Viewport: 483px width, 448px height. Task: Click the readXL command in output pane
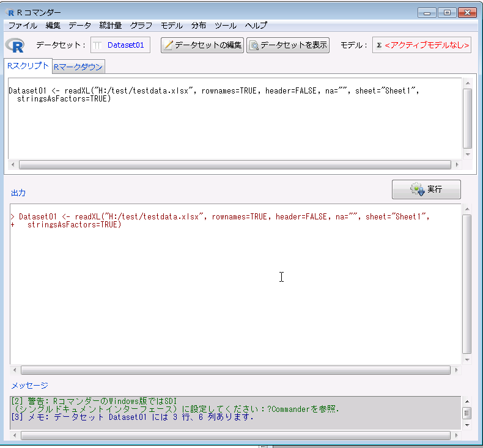[x=220, y=217]
